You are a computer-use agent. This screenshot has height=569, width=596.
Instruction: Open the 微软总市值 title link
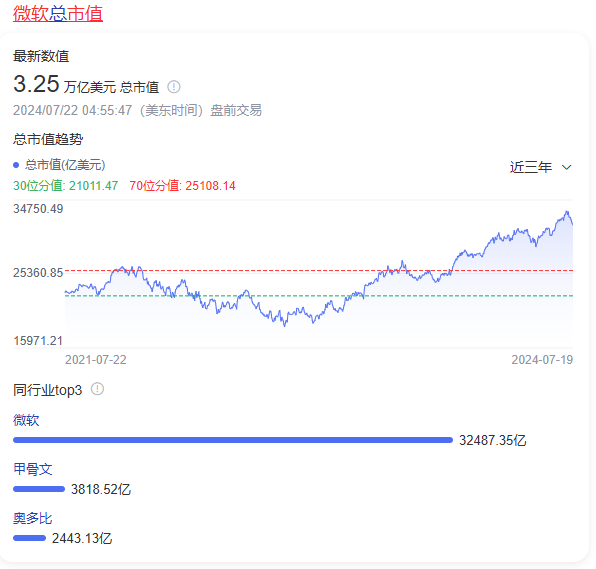pyautogui.click(x=58, y=14)
